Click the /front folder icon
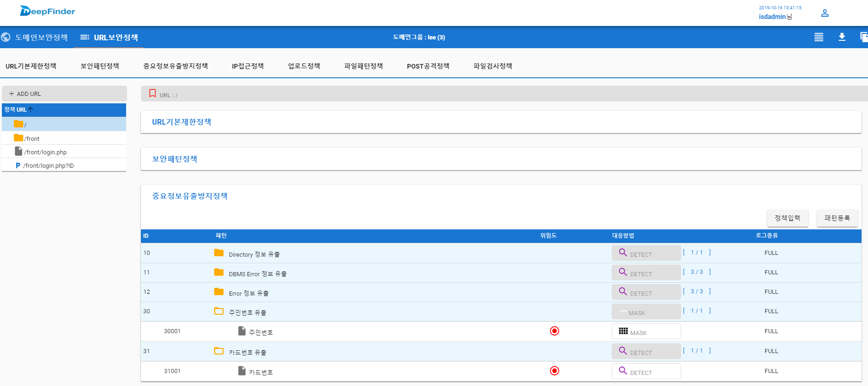This screenshot has width=868, height=386. (19, 138)
